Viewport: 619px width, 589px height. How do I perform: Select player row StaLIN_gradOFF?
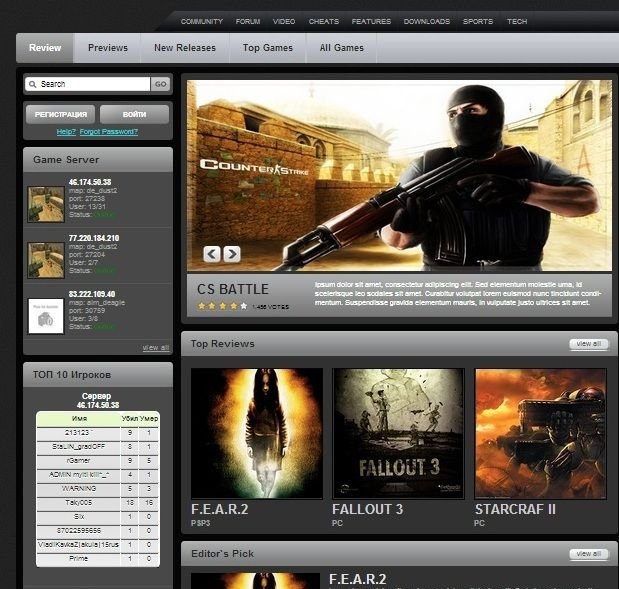pyautogui.click(x=98, y=447)
